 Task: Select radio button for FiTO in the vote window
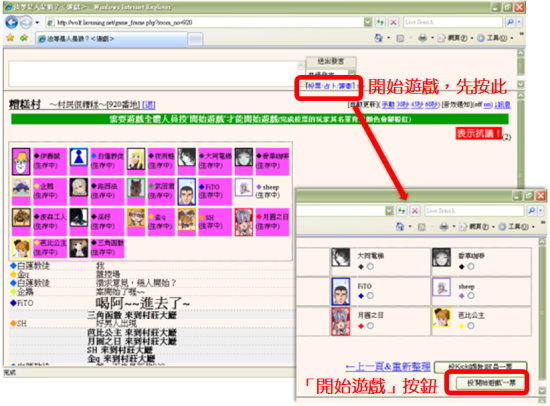pyautogui.click(x=370, y=296)
